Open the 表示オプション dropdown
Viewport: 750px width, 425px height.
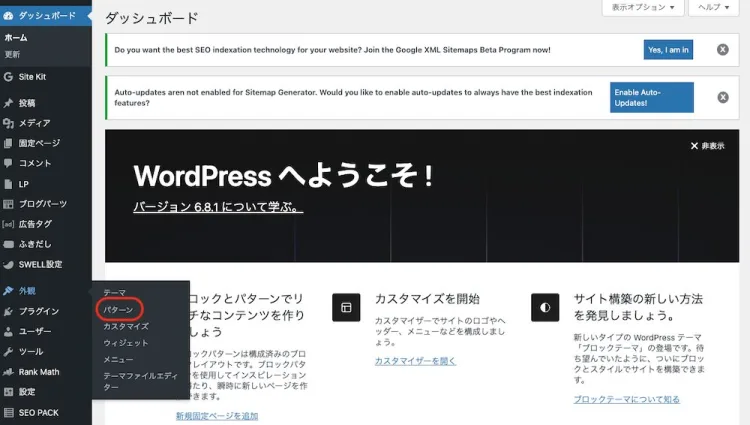pyautogui.click(x=643, y=7)
